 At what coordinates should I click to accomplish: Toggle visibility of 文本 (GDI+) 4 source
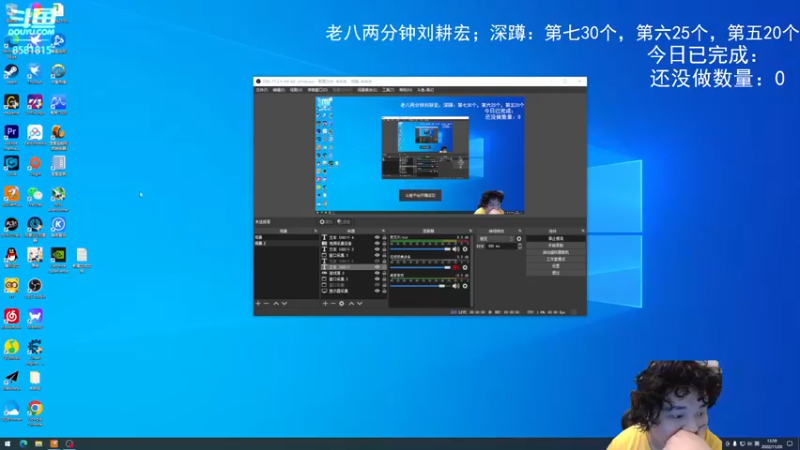point(377,237)
